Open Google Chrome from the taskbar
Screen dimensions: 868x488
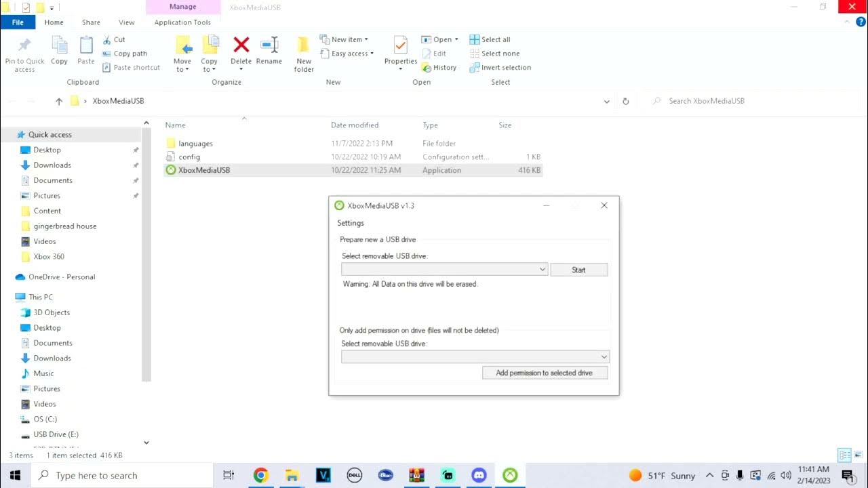tap(260, 475)
